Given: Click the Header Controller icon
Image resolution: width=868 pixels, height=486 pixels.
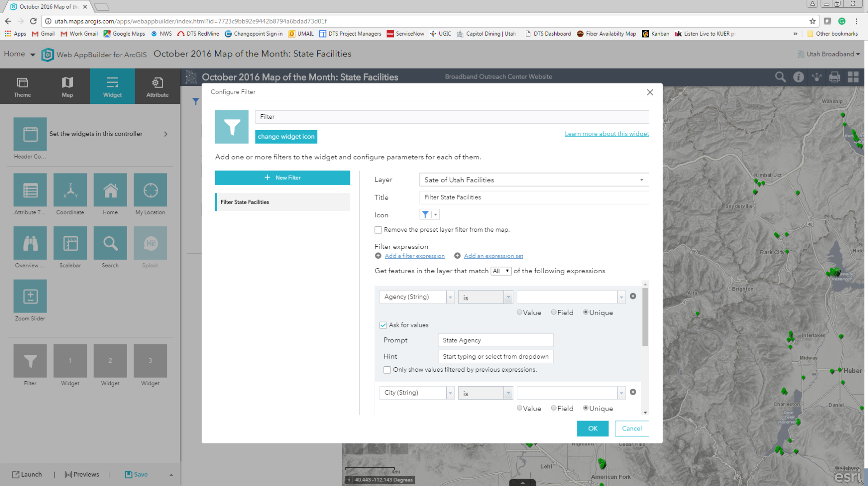Looking at the screenshot, I should click(30, 134).
